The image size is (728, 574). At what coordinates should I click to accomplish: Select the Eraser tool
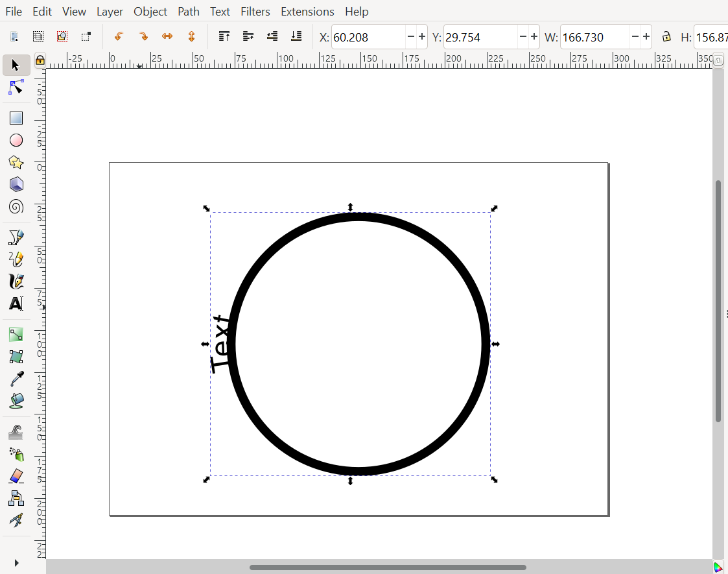point(16,476)
